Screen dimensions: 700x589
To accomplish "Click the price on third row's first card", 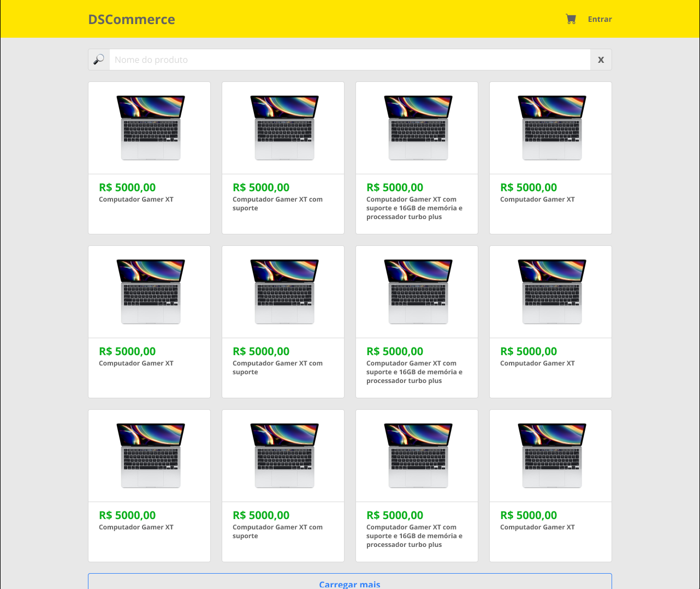I will click(127, 515).
